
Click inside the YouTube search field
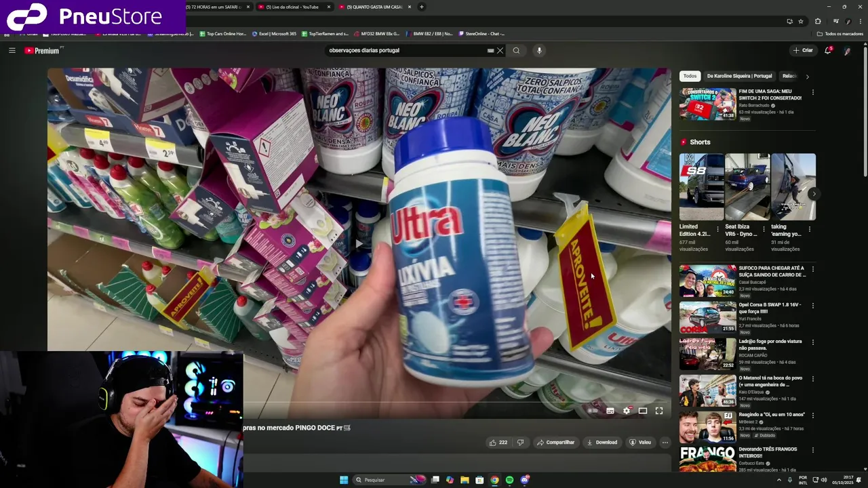click(406, 50)
